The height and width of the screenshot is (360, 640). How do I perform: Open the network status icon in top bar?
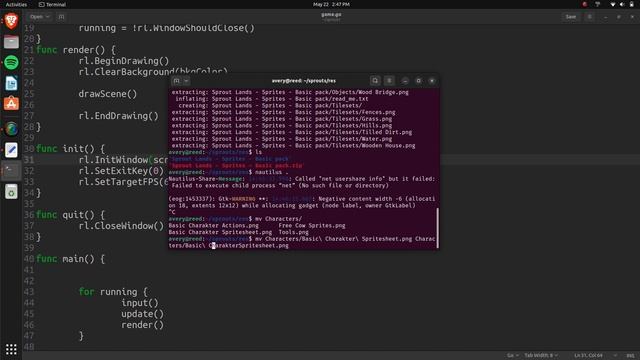tap(612, 4)
